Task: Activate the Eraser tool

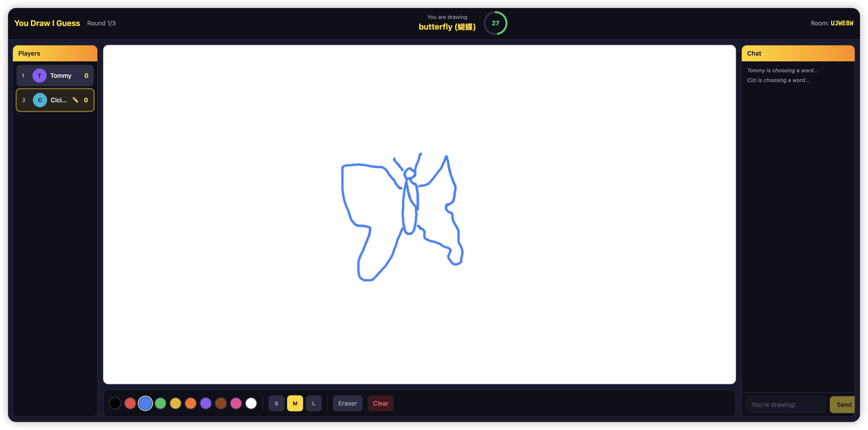Action: pyautogui.click(x=347, y=403)
